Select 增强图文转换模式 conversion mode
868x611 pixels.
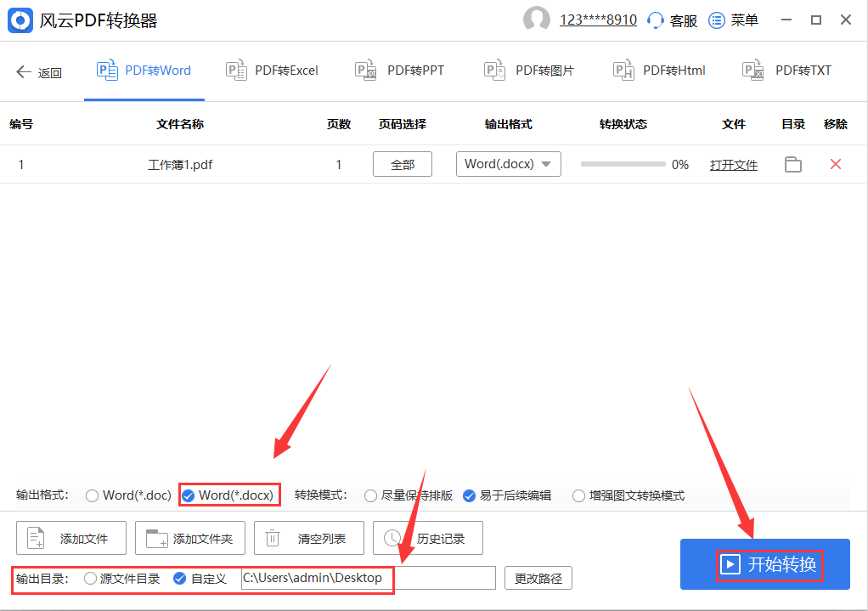coord(628,495)
